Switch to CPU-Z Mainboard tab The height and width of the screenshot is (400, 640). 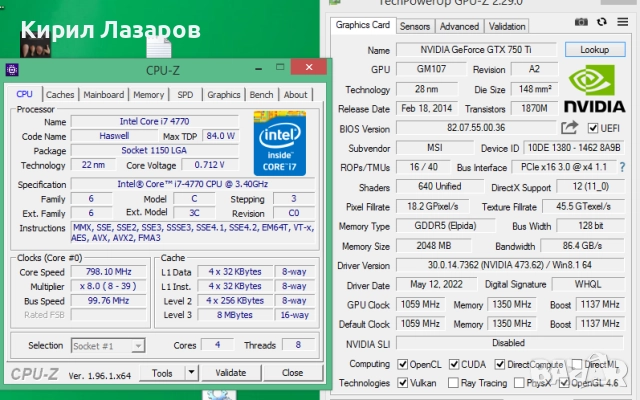pyautogui.click(x=104, y=95)
